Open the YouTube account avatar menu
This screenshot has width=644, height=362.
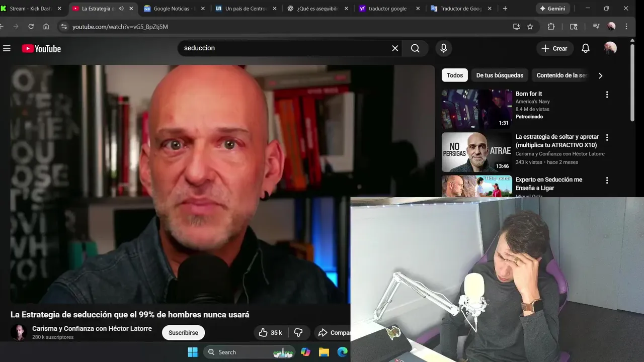pos(610,48)
